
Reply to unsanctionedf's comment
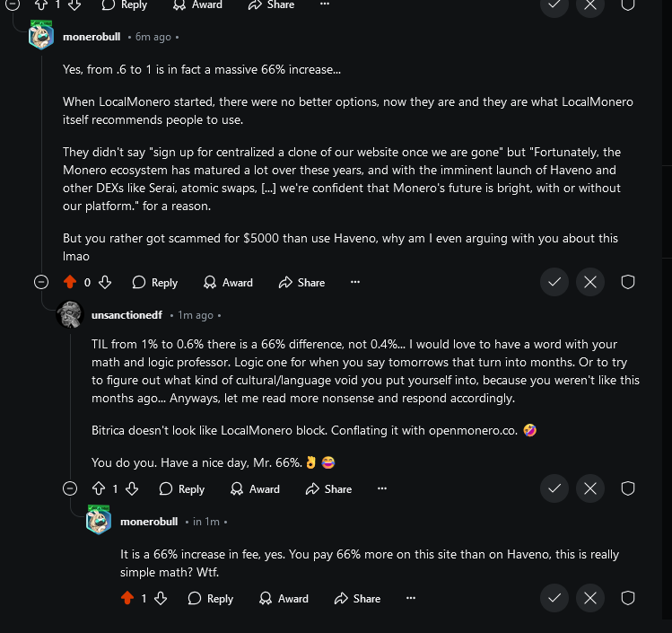point(182,489)
